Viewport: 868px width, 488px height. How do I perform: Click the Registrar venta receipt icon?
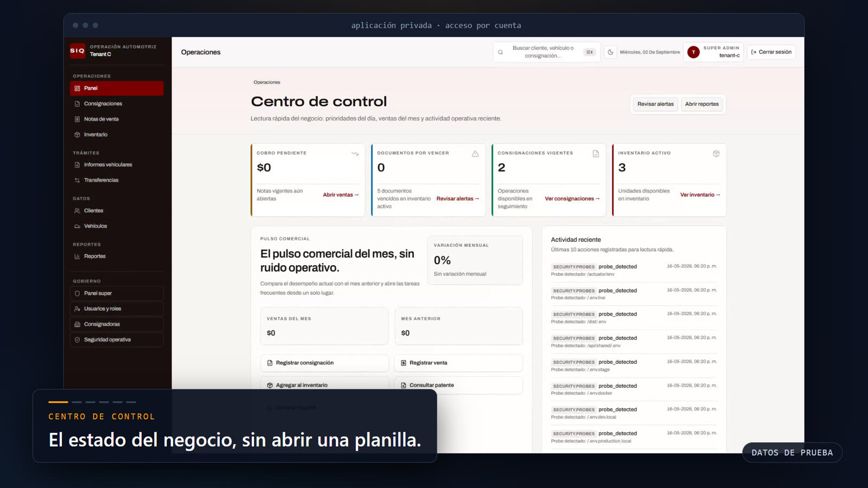[404, 363]
